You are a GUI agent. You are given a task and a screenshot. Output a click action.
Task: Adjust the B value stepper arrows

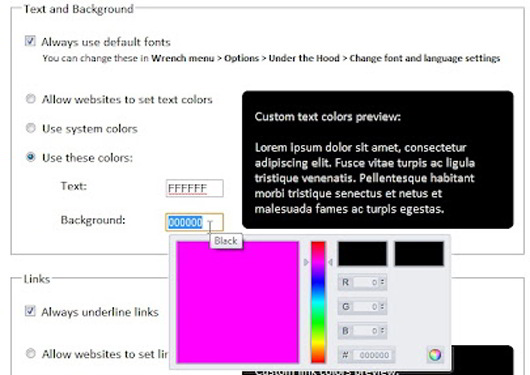[x=382, y=331]
